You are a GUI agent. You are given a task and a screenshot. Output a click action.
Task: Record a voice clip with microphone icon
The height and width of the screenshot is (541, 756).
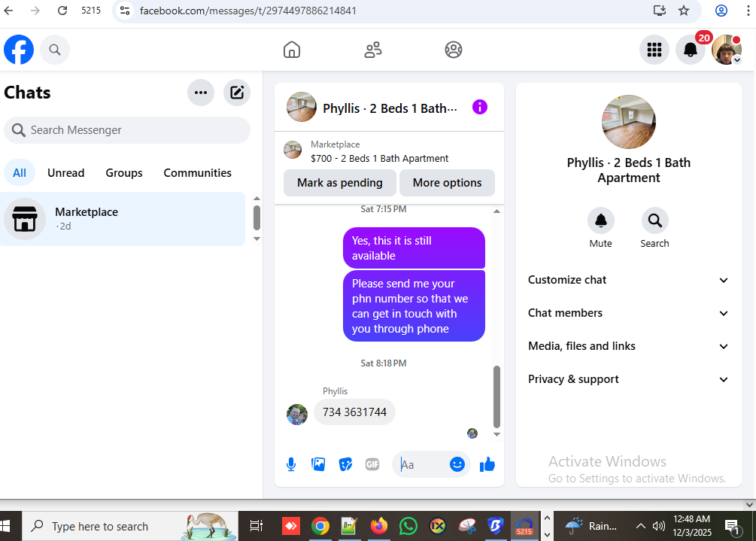[290, 464]
